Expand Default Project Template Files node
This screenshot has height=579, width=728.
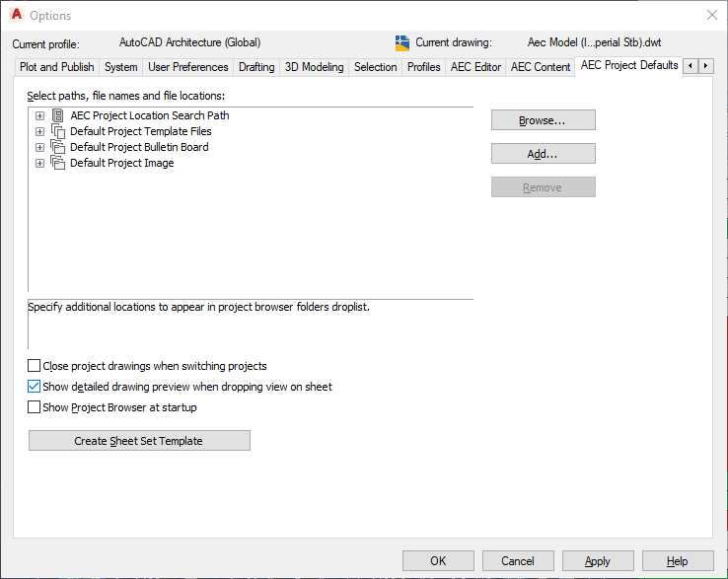coord(39,131)
